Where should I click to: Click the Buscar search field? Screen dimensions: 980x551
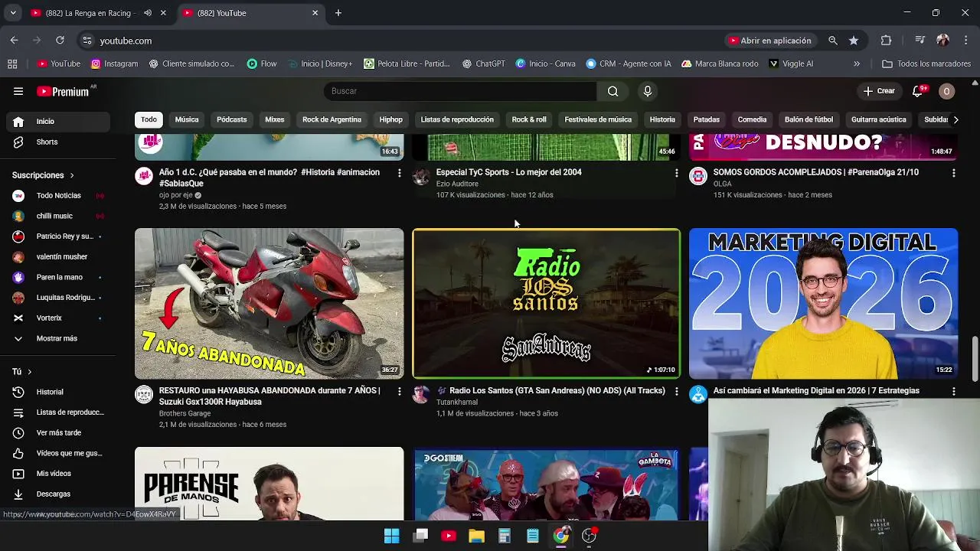pyautogui.click(x=459, y=91)
